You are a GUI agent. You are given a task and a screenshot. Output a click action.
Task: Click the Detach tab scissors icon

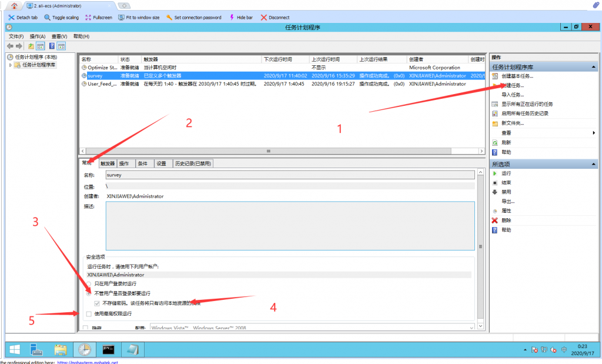tap(11, 18)
